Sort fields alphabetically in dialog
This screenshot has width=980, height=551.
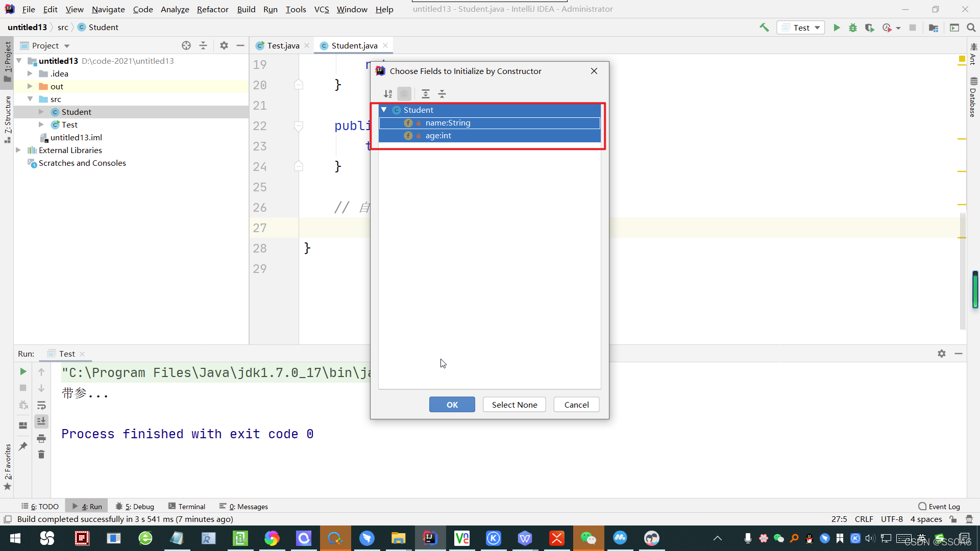(388, 94)
